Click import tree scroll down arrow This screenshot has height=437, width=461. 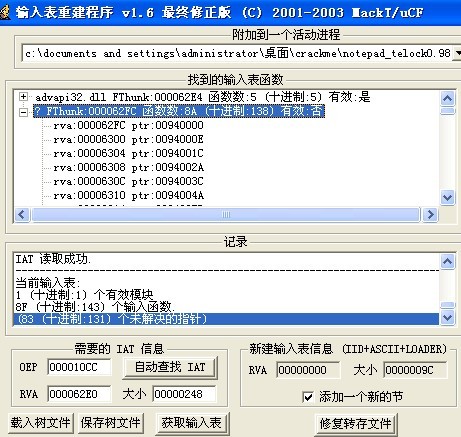coord(447,197)
